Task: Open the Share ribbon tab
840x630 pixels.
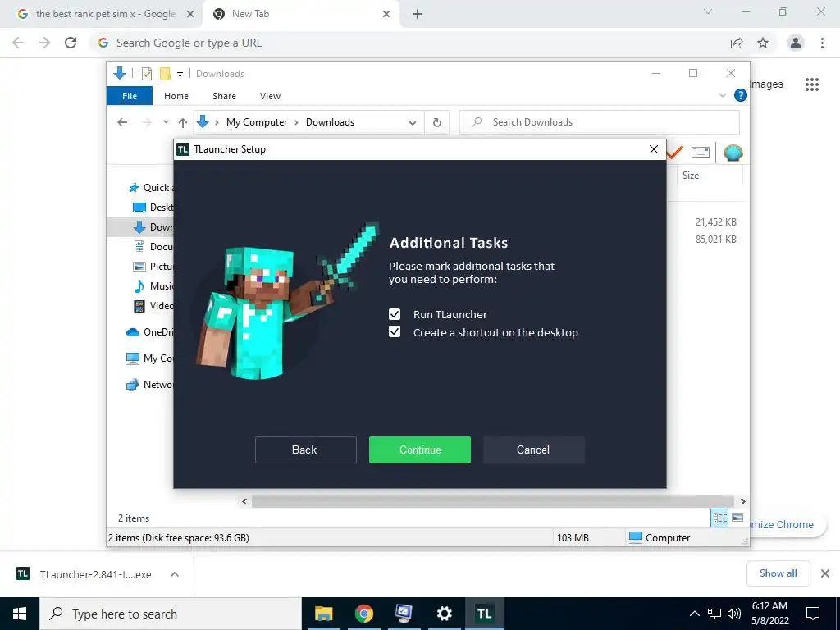Action: (x=224, y=96)
